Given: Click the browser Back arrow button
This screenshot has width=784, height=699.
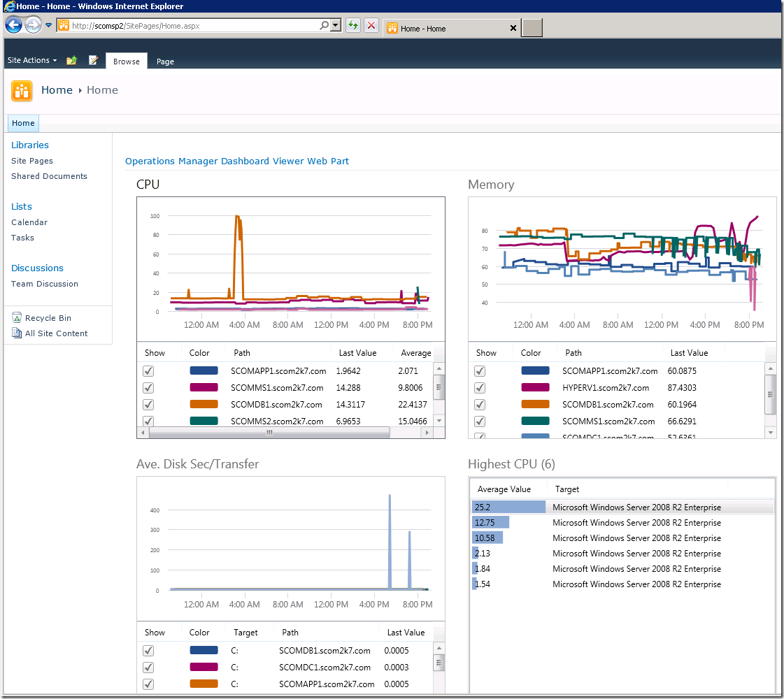Looking at the screenshot, I should pyautogui.click(x=13, y=24).
